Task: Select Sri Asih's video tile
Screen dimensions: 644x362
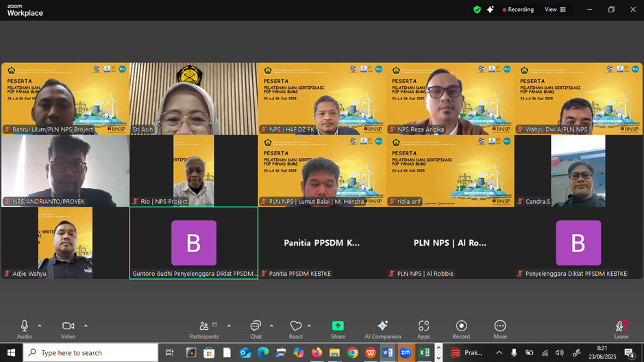Action: tap(193, 99)
